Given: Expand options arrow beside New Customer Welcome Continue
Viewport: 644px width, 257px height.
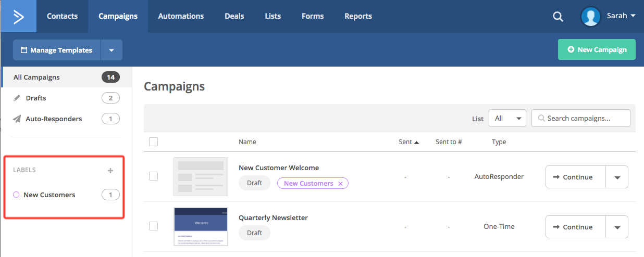Looking at the screenshot, I should [x=617, y=177].
